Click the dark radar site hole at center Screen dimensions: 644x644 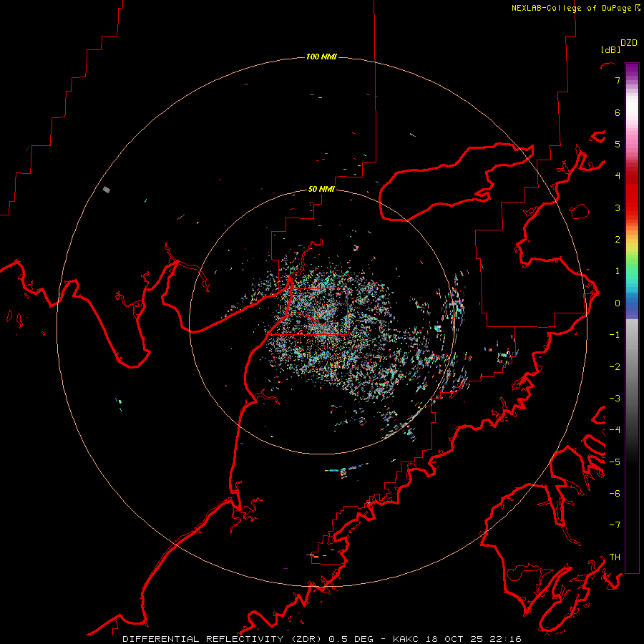[x=321, y=320]
